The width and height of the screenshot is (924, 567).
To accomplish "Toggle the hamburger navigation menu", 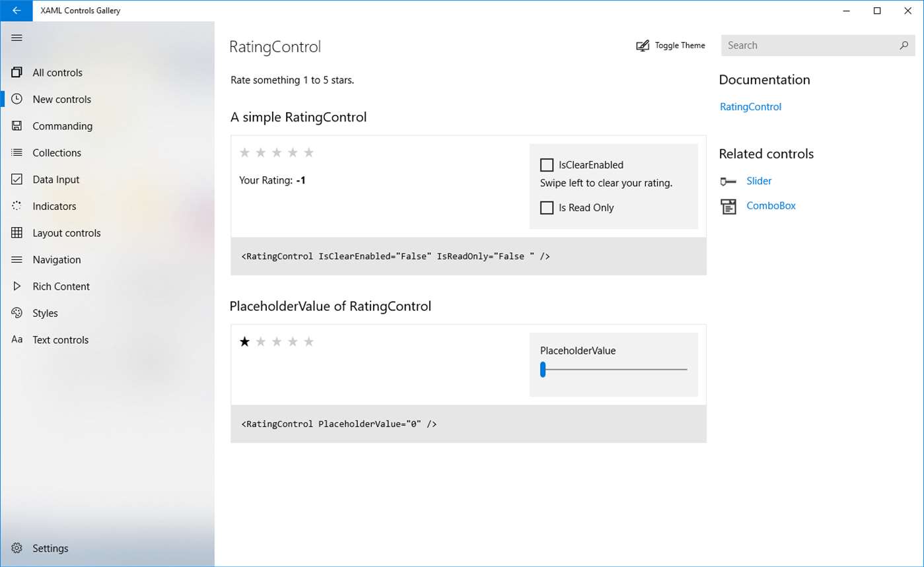I will point(17,38).
